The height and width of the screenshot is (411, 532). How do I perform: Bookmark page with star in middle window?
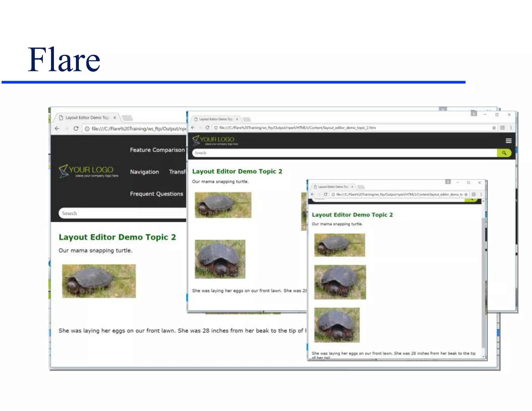coord(494,128)
